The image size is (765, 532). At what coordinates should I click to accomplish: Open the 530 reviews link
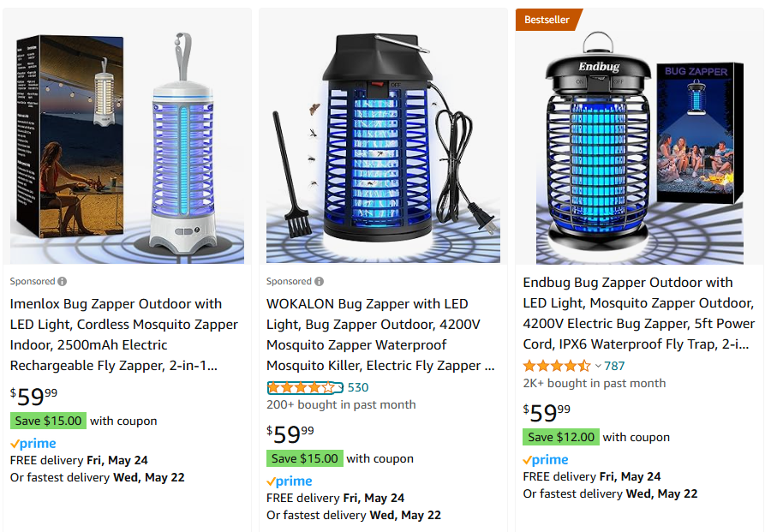coord(358,387)
